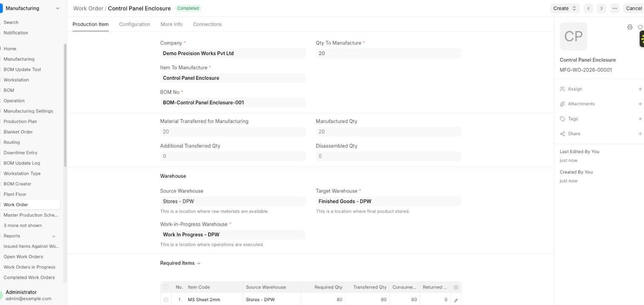Open Search in the sidebar
Screen dimensions: 644x305
11,22
